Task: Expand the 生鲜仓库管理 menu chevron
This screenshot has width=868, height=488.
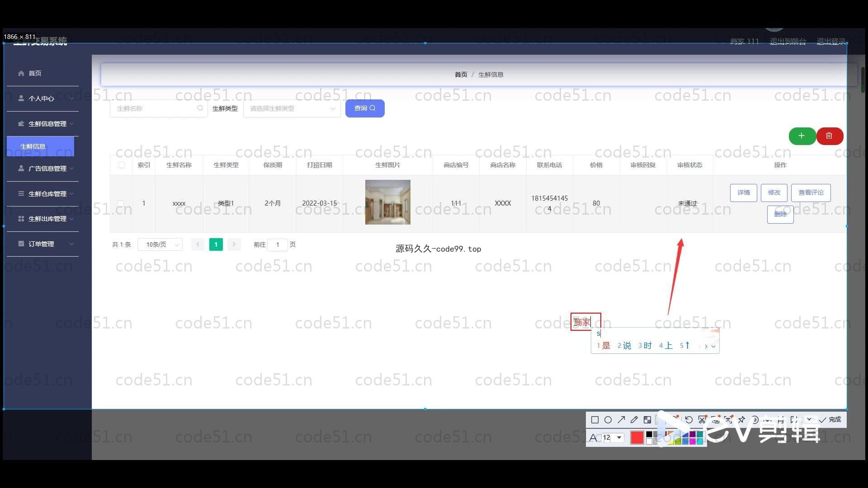Action: pyautogui.click(x=71, y=194)
